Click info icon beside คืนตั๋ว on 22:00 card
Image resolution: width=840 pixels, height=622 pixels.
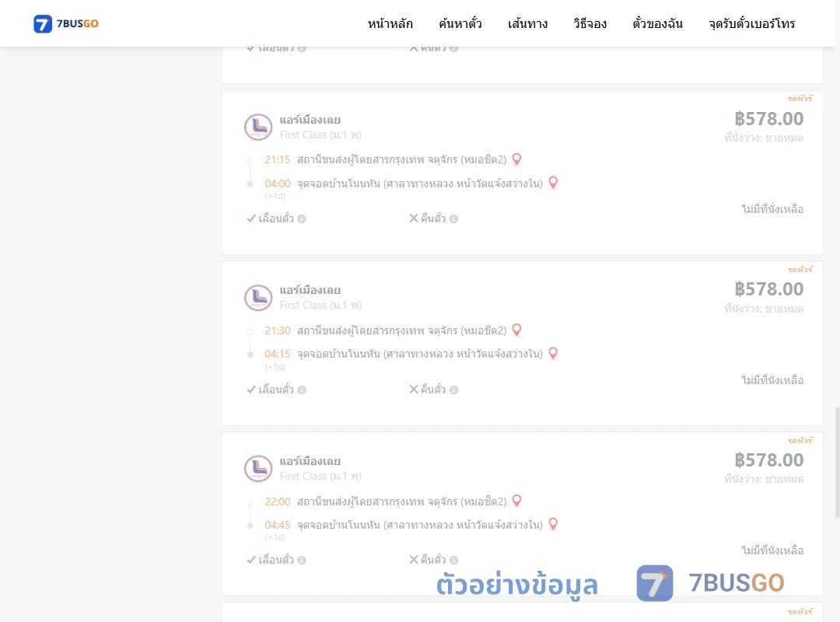(453, 560)
